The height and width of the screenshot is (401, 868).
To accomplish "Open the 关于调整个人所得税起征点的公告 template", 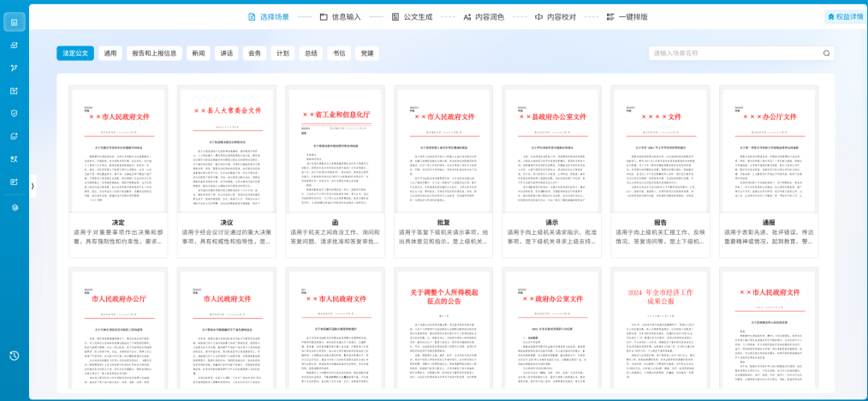I will tap(443, 330).
